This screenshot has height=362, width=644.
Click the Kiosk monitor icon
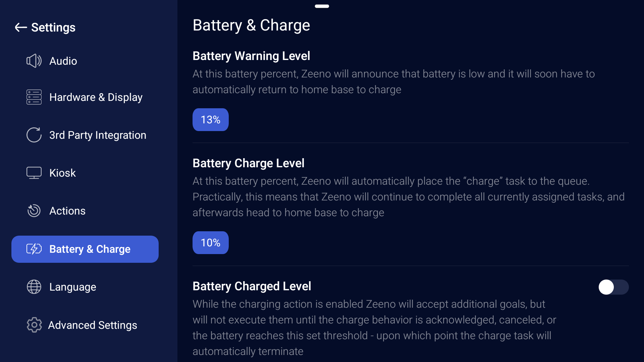coord(34,173)
